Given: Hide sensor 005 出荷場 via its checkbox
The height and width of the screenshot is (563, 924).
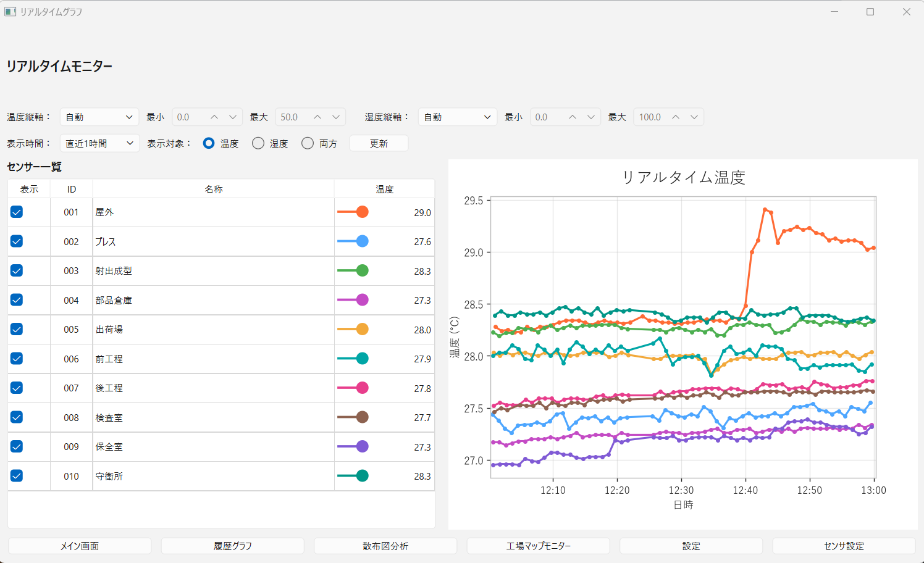Looking at the screenshot, I should coord(17,329).
